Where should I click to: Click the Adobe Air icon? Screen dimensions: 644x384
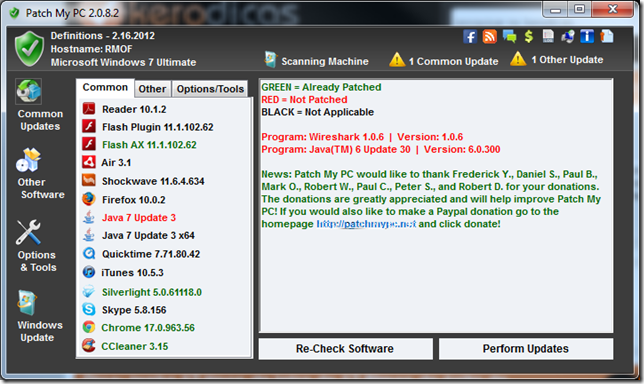tap(89, 162)
